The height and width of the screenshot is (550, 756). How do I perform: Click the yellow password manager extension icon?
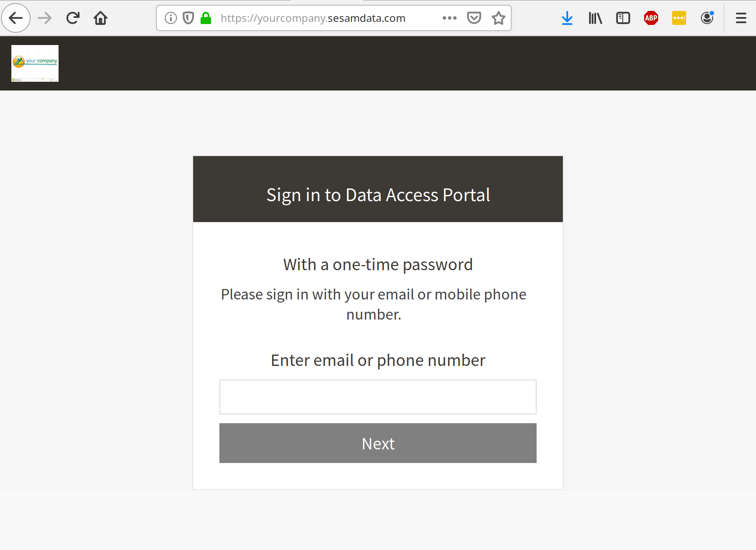679,18
